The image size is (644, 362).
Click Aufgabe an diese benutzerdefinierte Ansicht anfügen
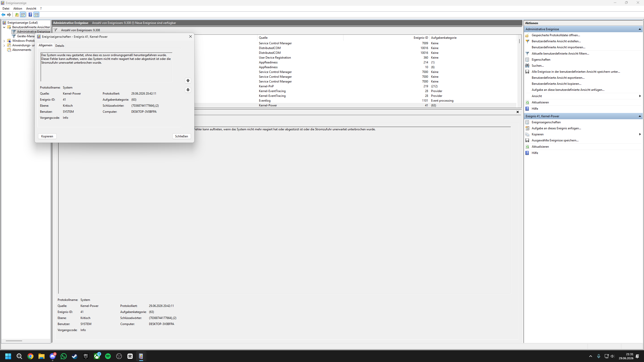[568, 90]
